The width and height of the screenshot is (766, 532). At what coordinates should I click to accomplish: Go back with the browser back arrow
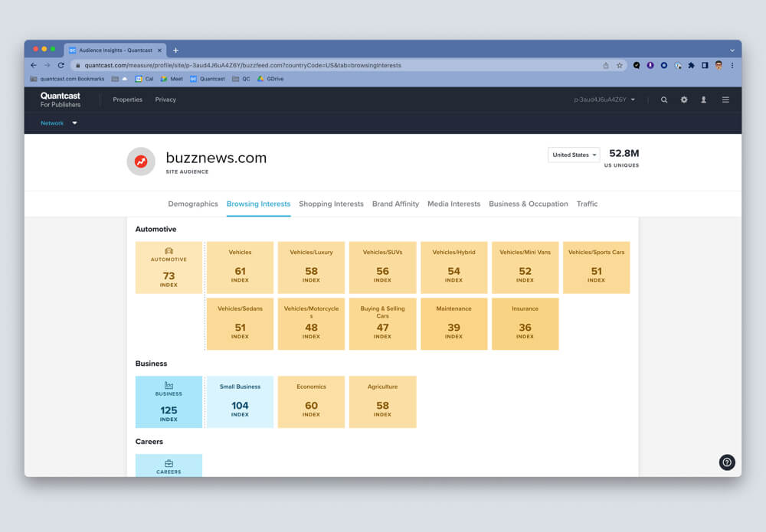34,65
